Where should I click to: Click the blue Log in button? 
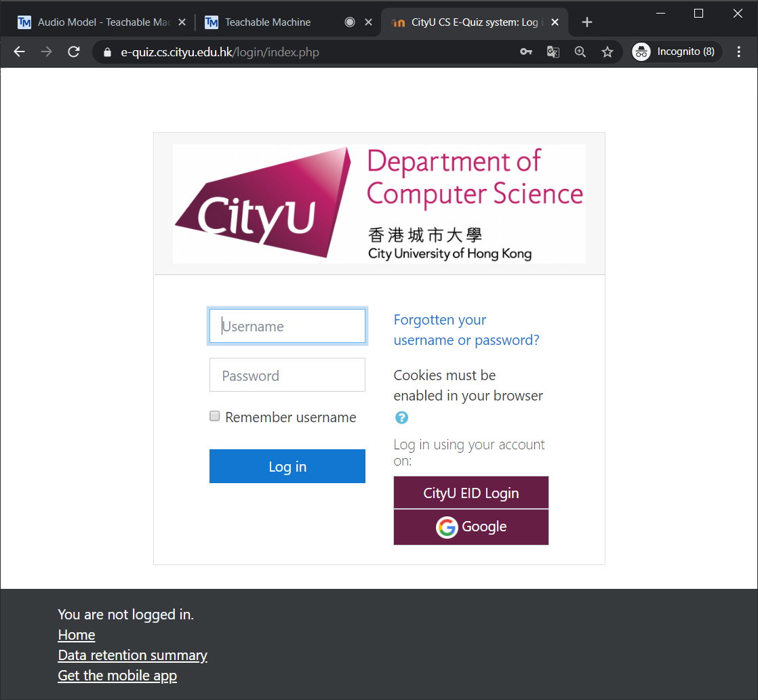[x=287, y=466]
